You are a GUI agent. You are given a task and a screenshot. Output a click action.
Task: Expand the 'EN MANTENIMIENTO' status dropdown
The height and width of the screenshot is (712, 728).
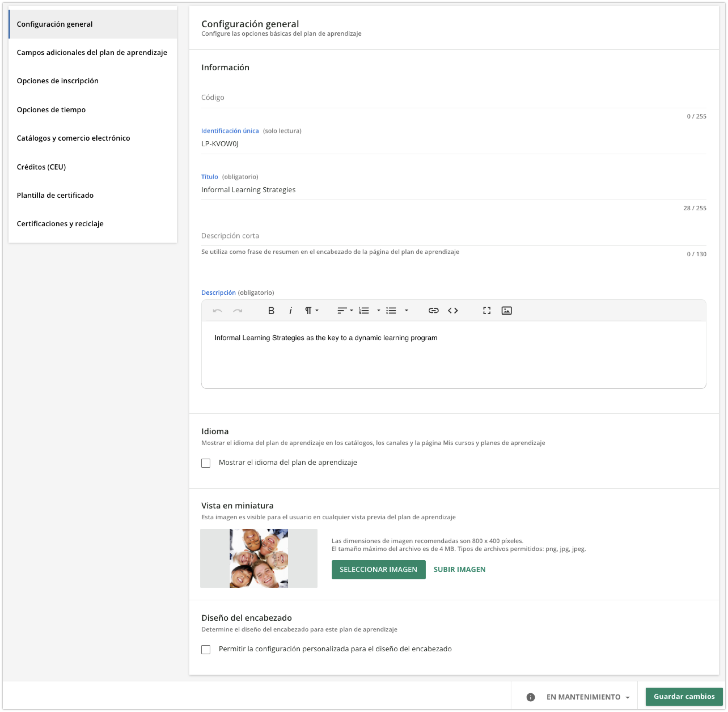pos(587,696)
